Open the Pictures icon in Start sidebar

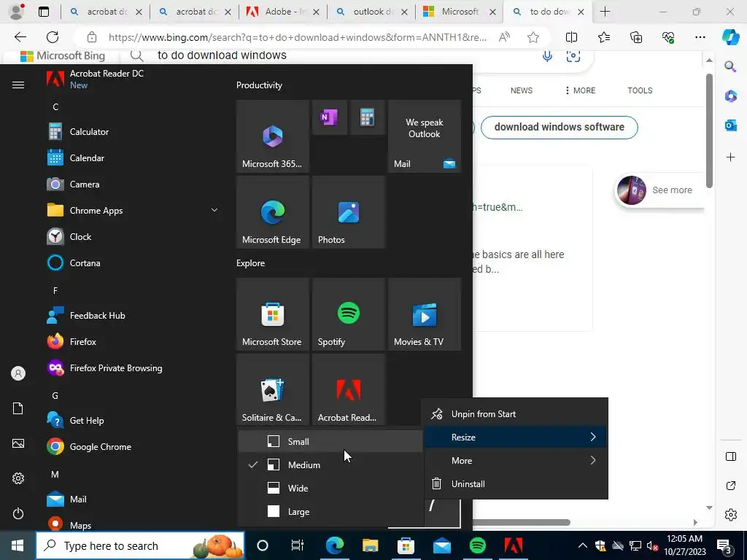coord(18,443)
